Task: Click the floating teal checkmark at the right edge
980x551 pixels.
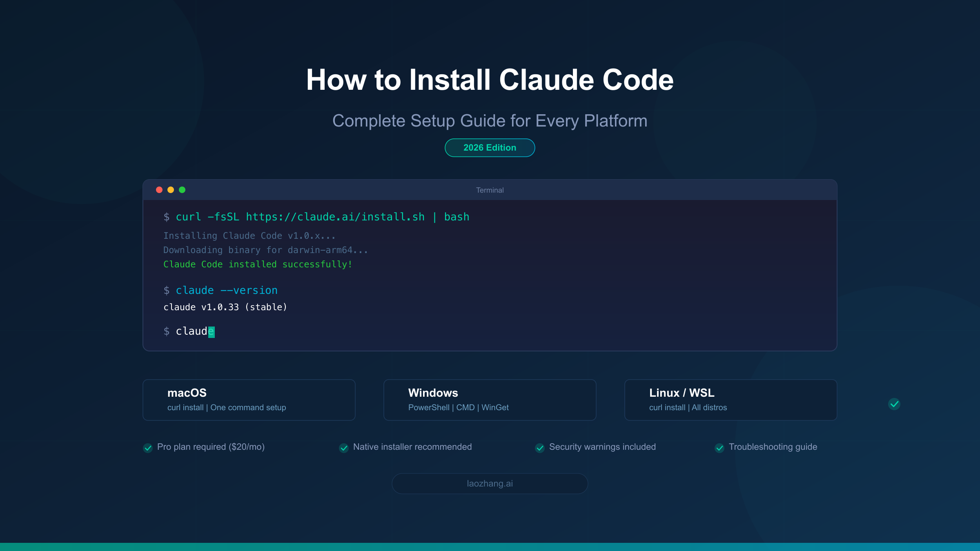Action: (x=894, y=404)
